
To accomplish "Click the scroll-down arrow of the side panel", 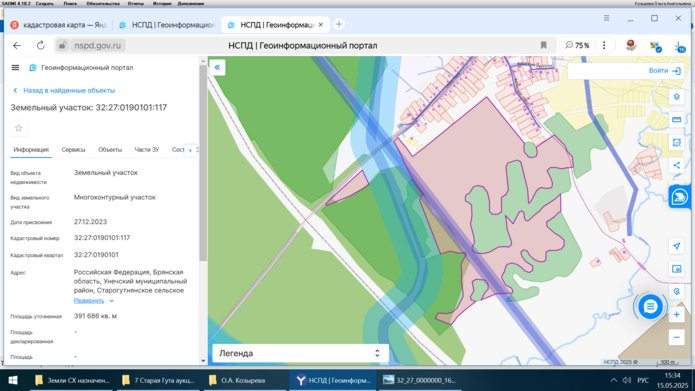I will click(x=203, y=361).
